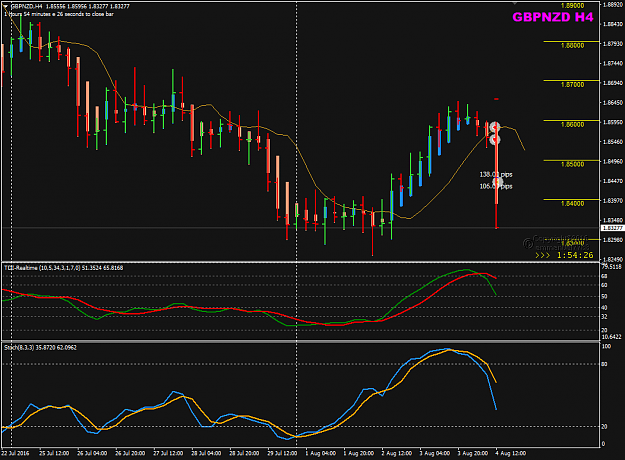Click 1.85460 on the price axis
The image size is (625, 460).
coord(613,142)
